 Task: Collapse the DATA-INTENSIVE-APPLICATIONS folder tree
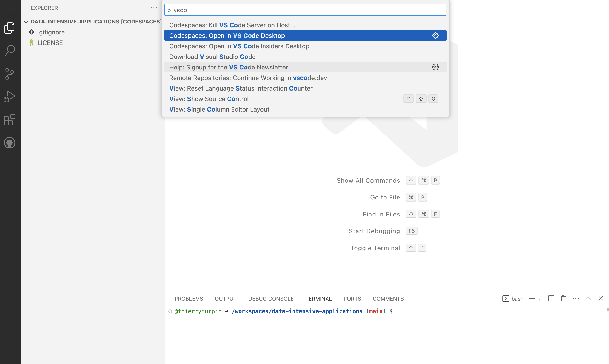(26, 22)
